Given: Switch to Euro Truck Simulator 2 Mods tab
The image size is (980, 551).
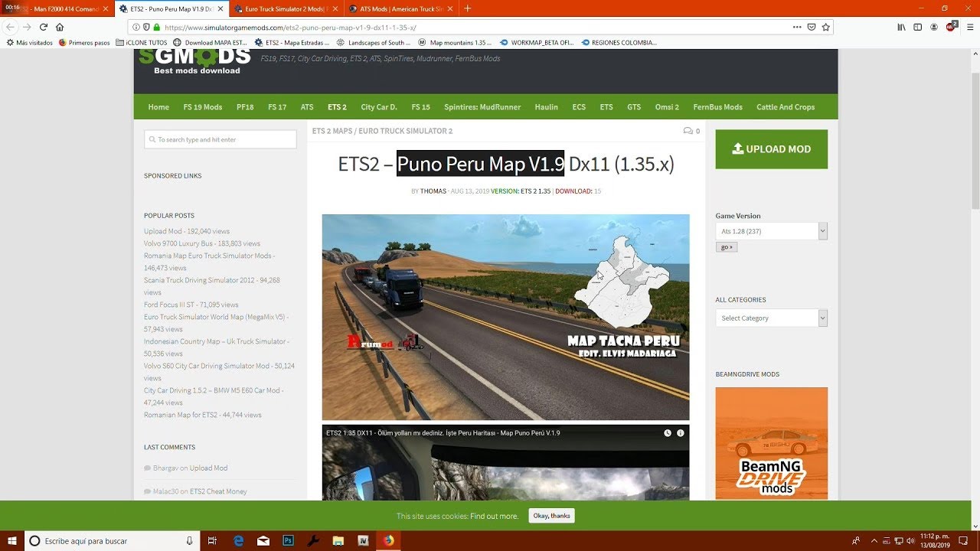Looking at the screenshot, I should pos(285,8).
